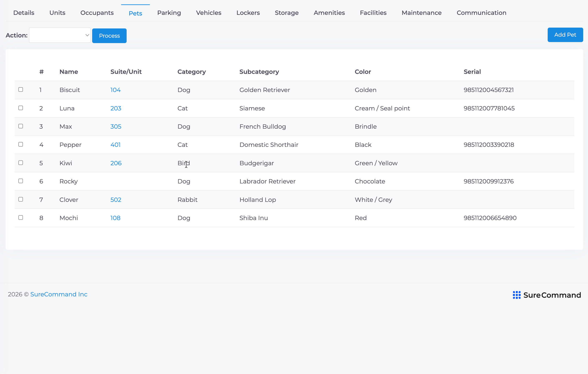Click the 108 unit link for Mochi
588x374 pixels.
pyautogui.click(x=115, y=218)
